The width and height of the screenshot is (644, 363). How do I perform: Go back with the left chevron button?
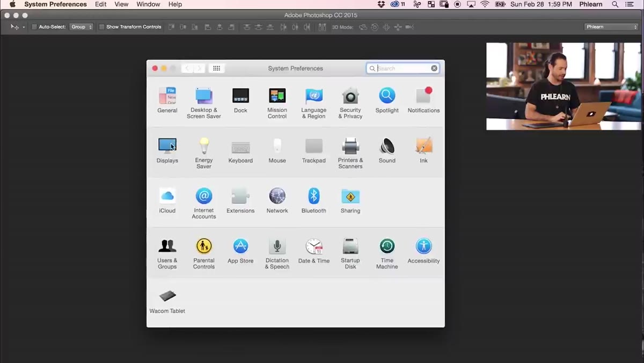click(x=187, y=68)
